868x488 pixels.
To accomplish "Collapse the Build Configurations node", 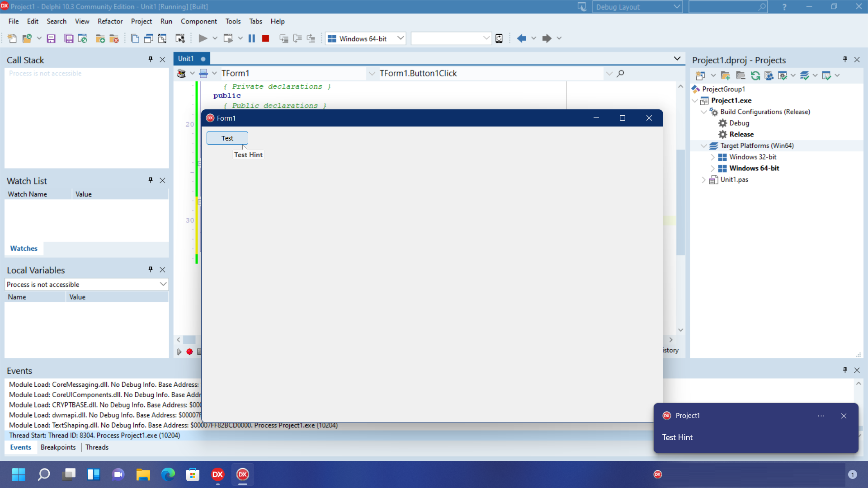I will [703, 112].
